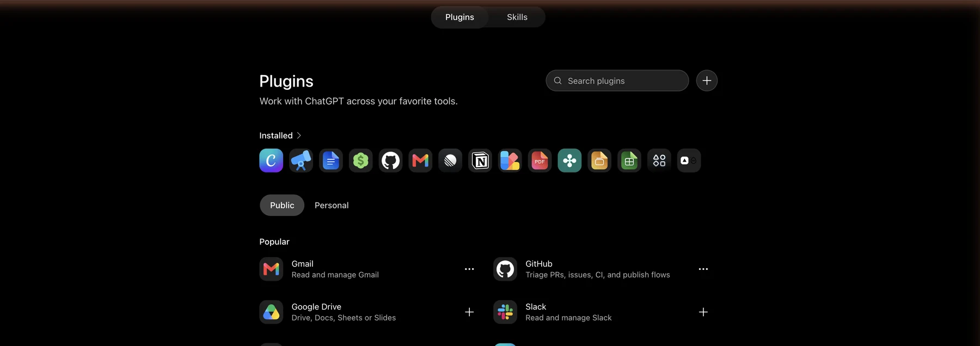Click the Google Drive logo in Popular
The image size is (980, 346).
[x=271, y=312]
